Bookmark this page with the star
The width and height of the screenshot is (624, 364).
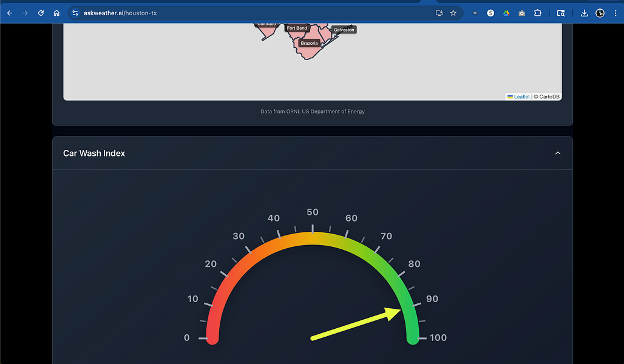click(x=453, y=13)
